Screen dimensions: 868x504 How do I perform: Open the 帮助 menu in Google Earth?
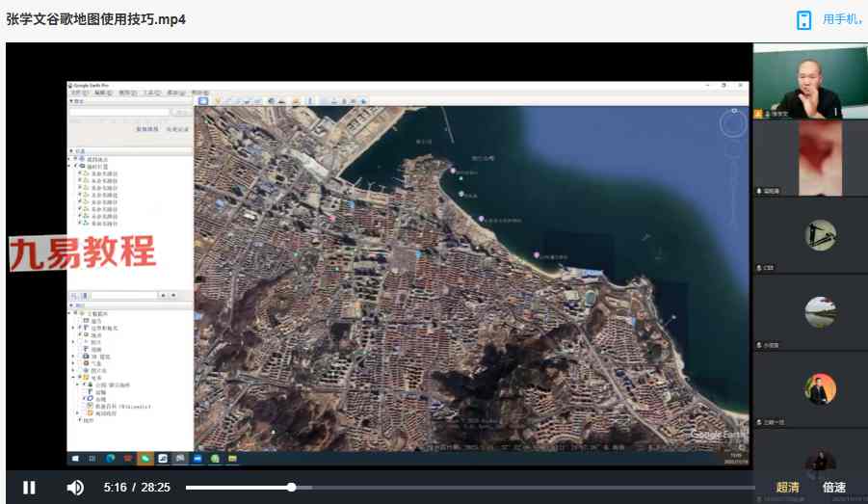[197, 93]
